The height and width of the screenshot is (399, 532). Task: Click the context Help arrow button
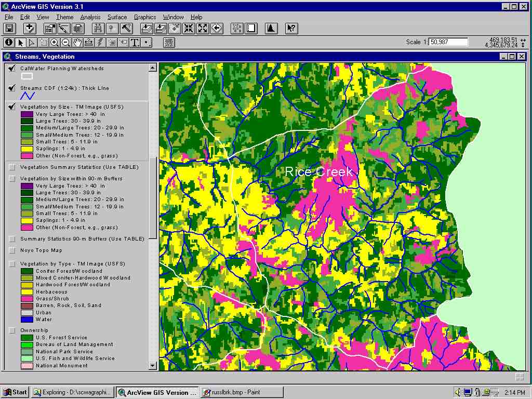coord(291,29)
